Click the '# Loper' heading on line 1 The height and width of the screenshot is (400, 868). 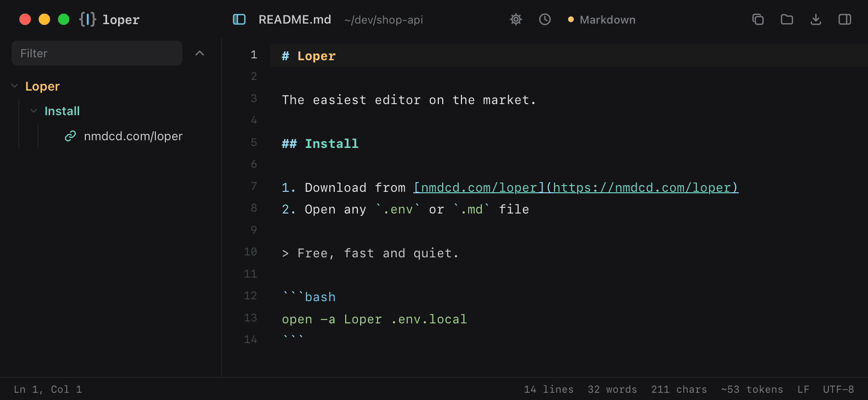pyautogui.click(x=309, y=56)
